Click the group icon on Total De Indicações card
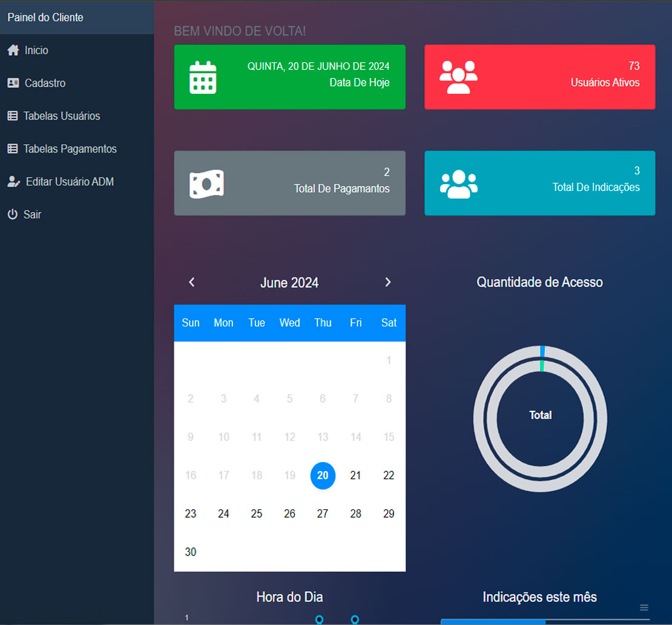Viewport: 672px width, 625px height. pyautogui.click(x=458, y=184)
